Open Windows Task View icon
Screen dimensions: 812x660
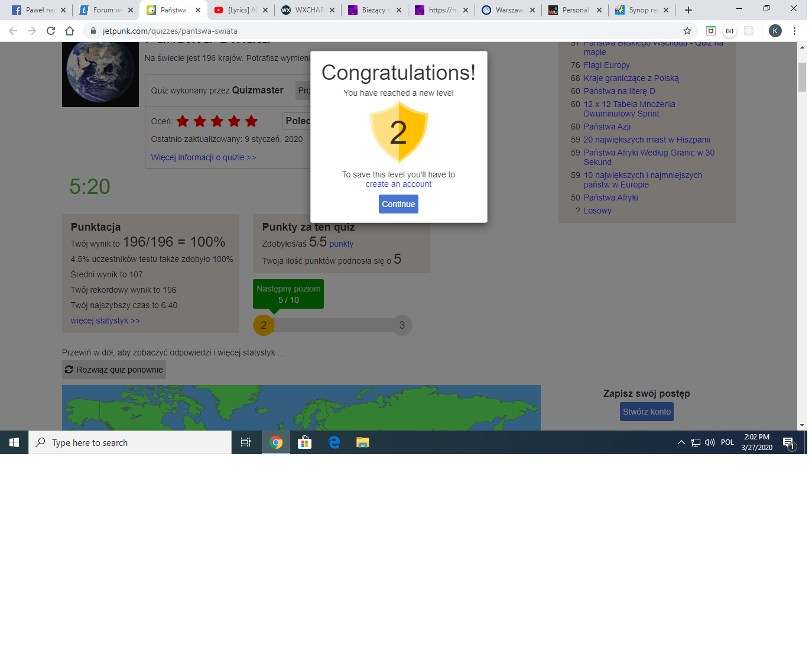pos(246,442)
